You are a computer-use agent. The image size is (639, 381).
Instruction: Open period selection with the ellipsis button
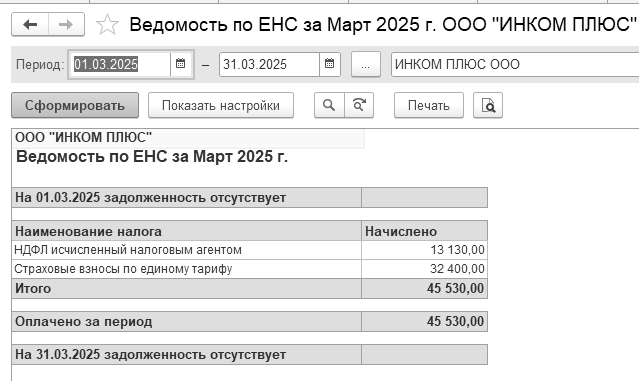pyautogui.click(x=366, y=64)
